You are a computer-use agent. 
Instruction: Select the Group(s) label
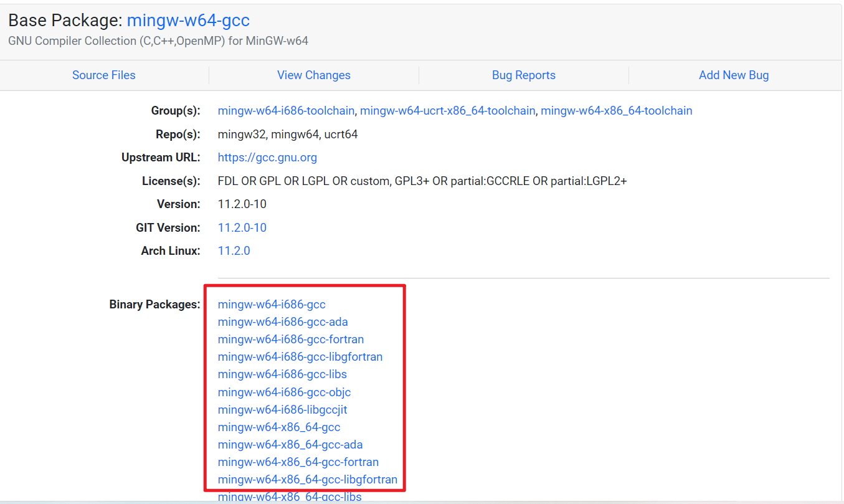176,111
